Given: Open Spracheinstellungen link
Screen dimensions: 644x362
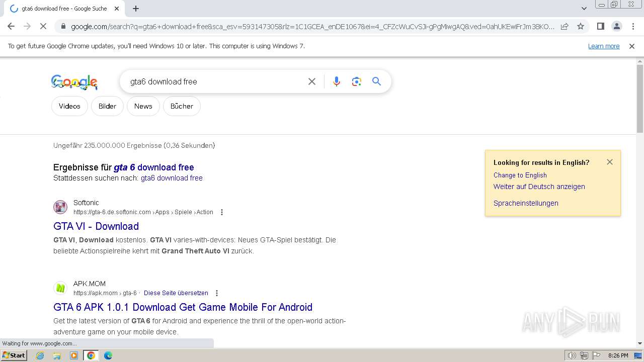Looking at the screenshot, I should 526,203.
